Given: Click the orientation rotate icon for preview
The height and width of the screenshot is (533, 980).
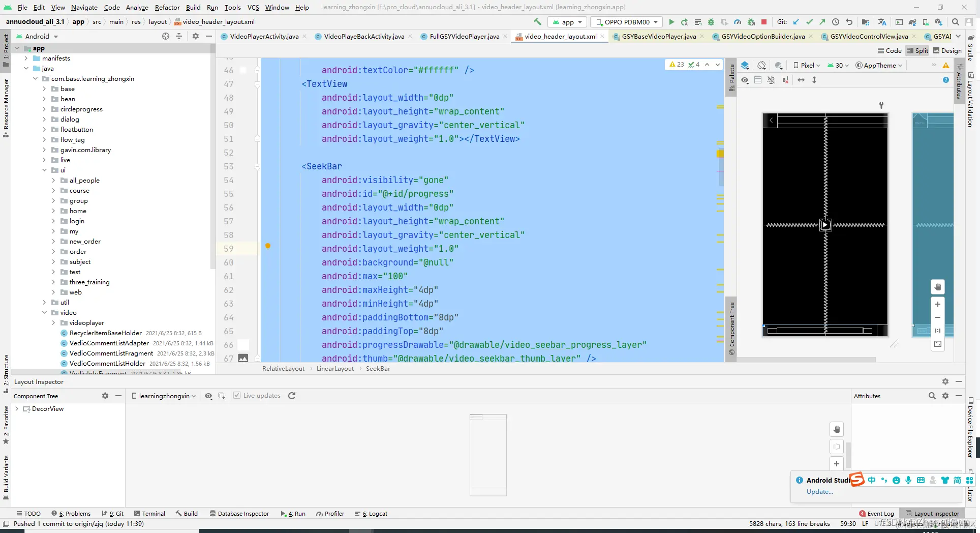Looking at the screenshot, I should (x=761, y=65).
